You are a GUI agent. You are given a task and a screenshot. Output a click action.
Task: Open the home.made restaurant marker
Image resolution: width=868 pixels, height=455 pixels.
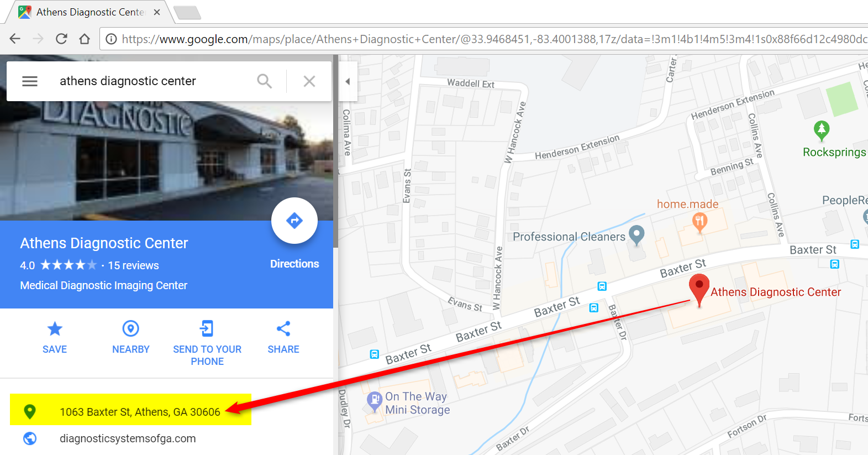(699, 223)
